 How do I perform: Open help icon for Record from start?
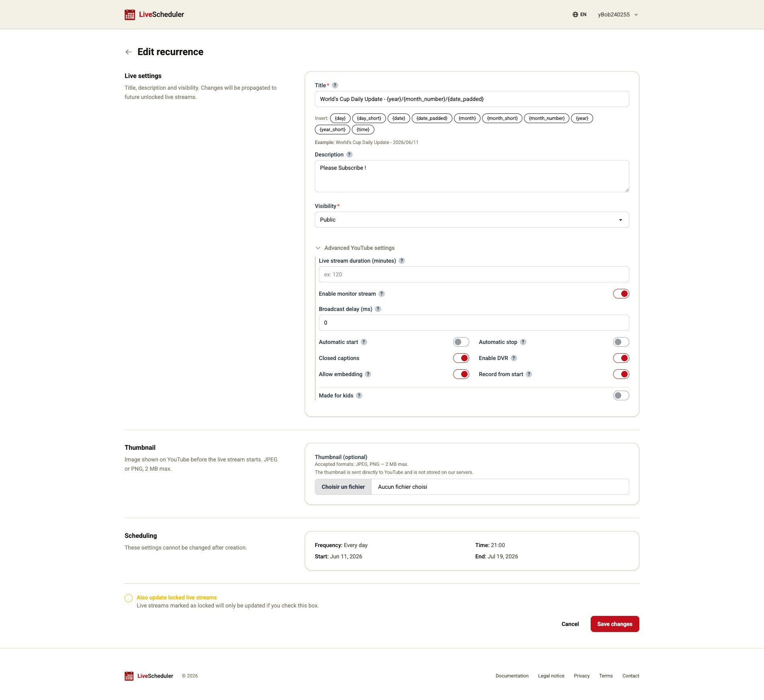click(529, 374)
